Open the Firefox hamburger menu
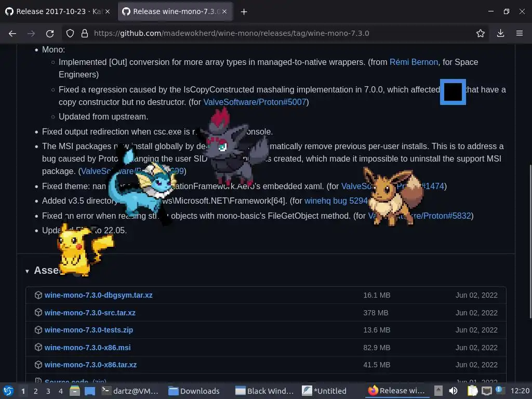Viewport: 532px width, 399px height. [520, 33]
